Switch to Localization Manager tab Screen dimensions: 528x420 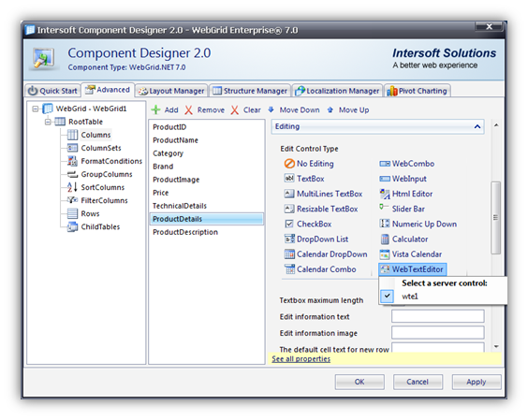pyautogui.click(x=337, y=91)
